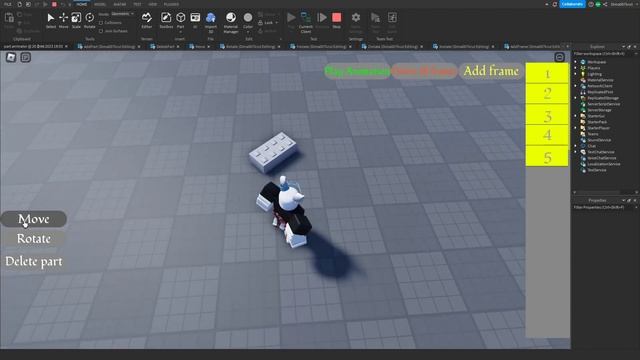The height and width of the screenshot is (360, 640).
Task: Click the green Play Animation button
Action: 357,71
